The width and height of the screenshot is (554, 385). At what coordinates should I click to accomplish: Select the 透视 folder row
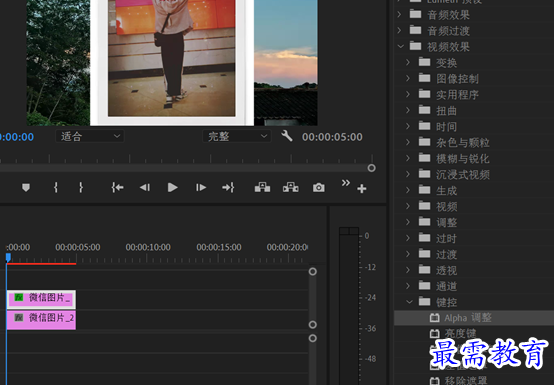[474, 270]
